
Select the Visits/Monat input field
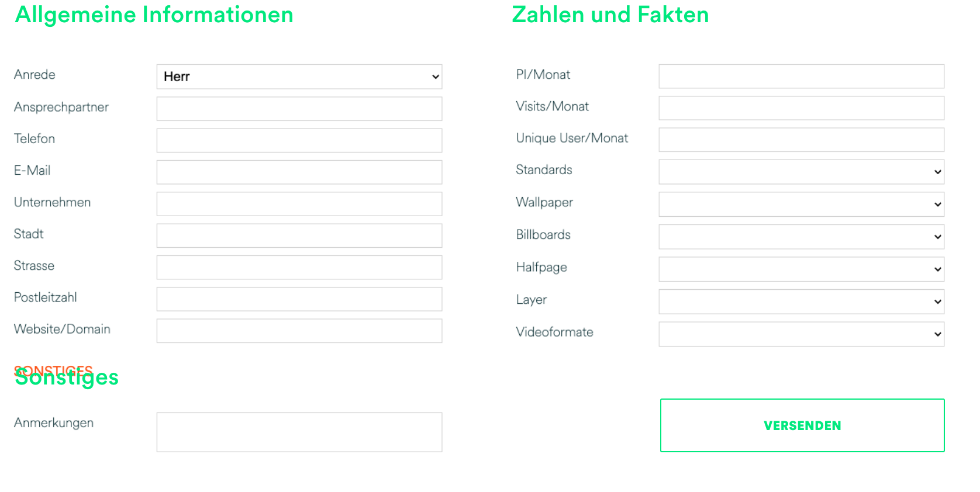coord(801,108)
